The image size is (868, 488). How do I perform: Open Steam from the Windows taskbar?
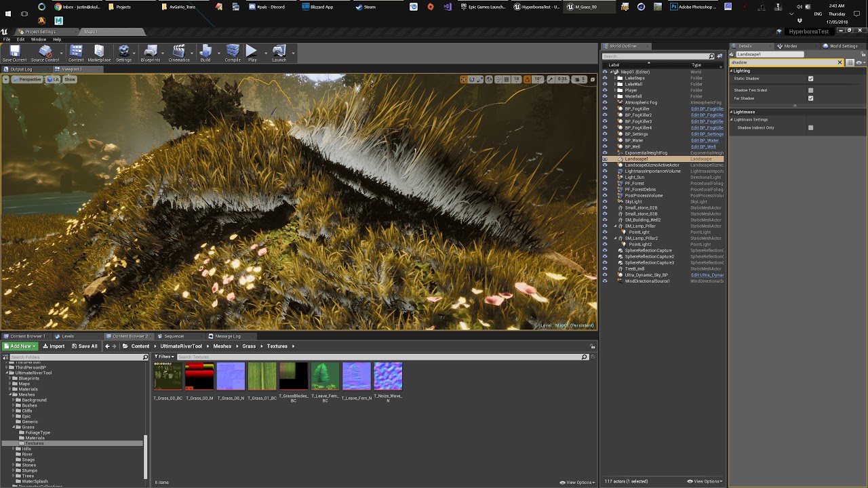coord(366,7)
